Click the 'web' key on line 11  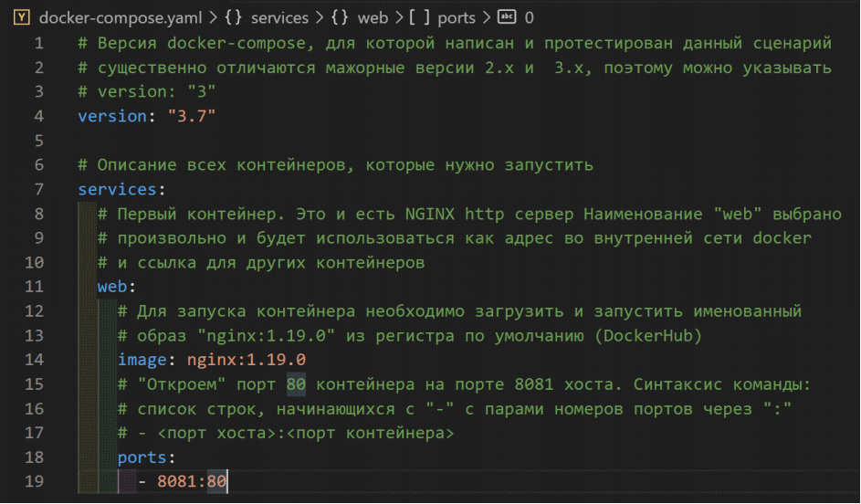tap(112, 287)
